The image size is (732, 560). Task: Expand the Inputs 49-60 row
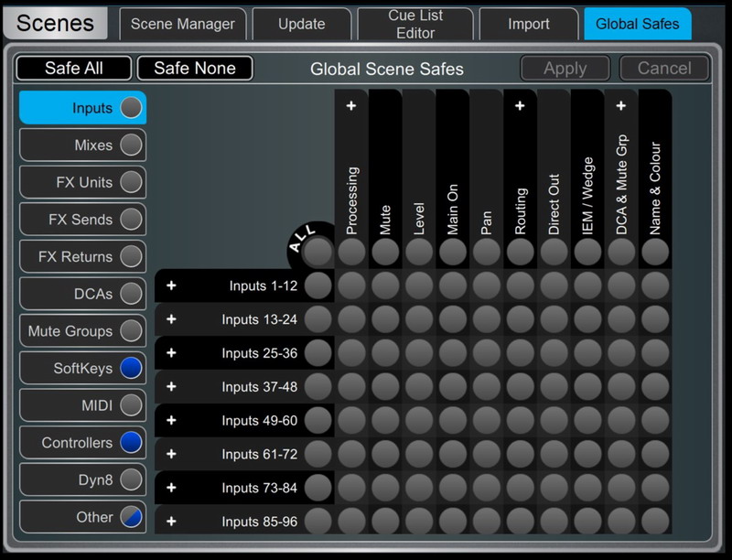171,420
